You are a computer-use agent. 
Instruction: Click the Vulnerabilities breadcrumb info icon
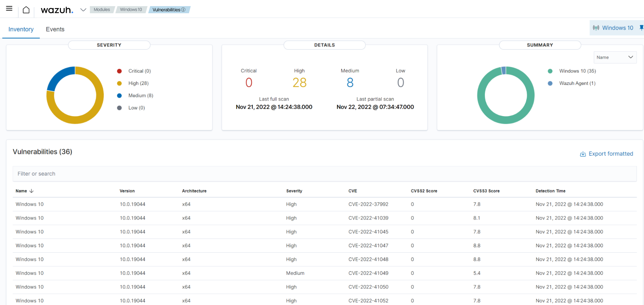pos(183,10)
